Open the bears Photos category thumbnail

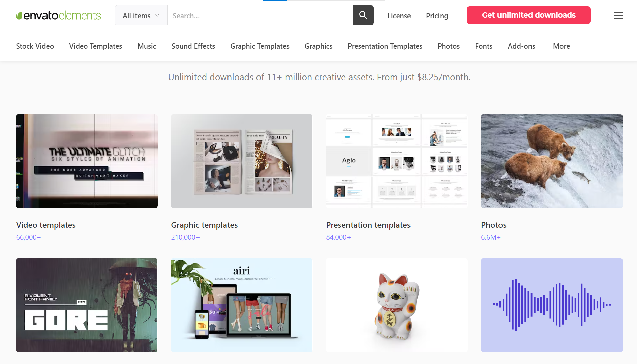[551, 161]
